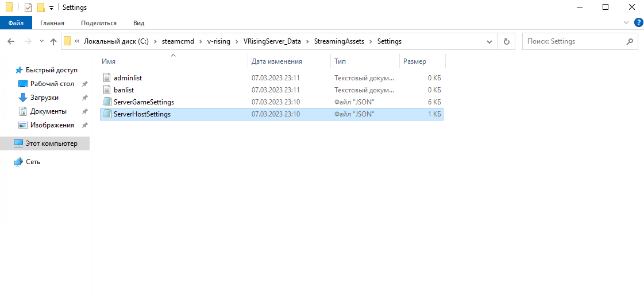Go to v-rising folder in breadcrumb
Screen dimensions: 644x303
[x=217, y=41]
